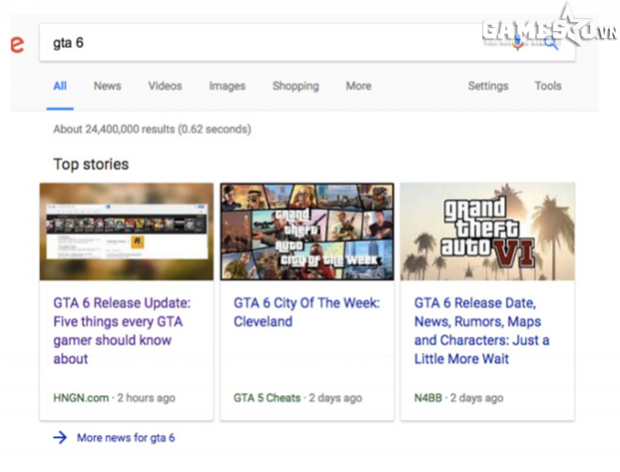Viewport: 620px width, 472px height.
Task: Expand the More search categories menu
Action: pyautogui.click(x=358, y=86)
